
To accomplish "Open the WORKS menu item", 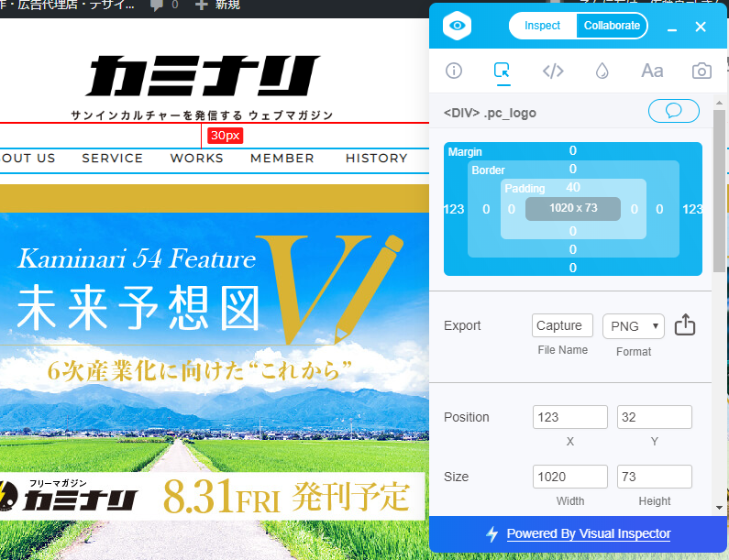I will pos(196,159).
